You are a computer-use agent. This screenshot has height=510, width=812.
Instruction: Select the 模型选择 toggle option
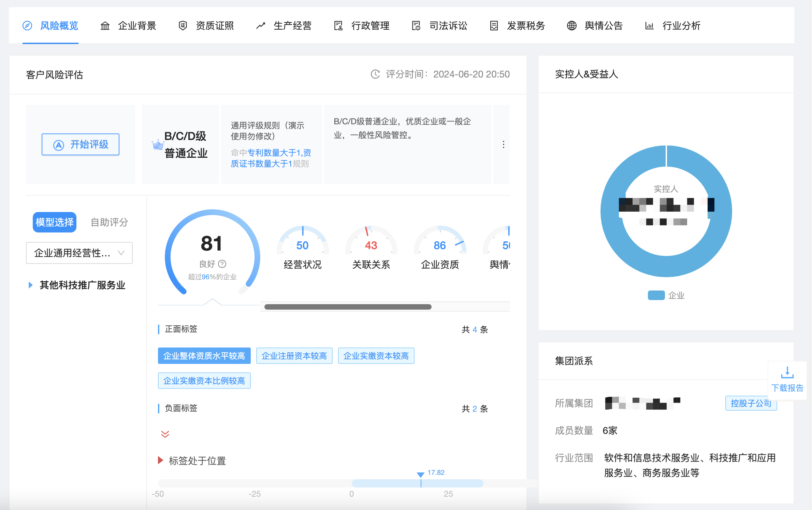tap(55, 222)
